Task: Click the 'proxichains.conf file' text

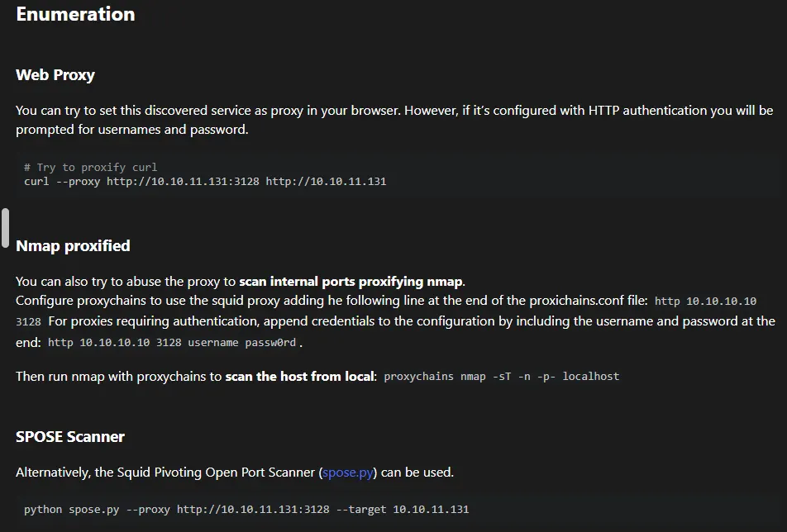Action: (589, 301)
